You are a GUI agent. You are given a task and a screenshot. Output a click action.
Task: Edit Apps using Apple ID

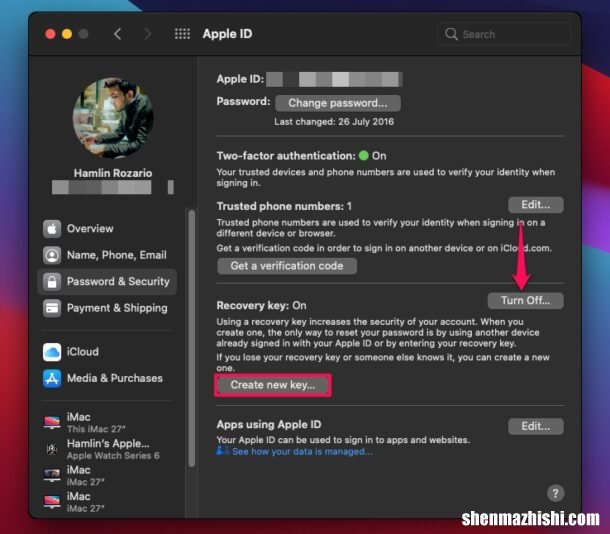click(535, 426)
